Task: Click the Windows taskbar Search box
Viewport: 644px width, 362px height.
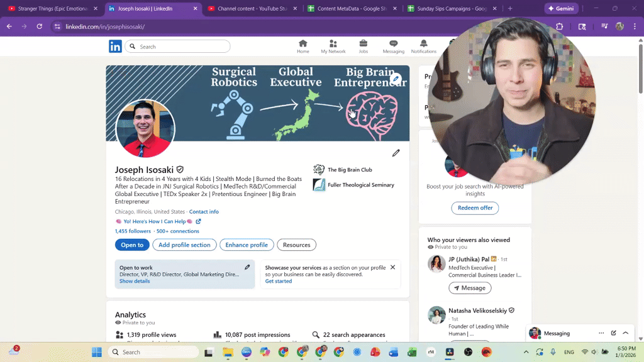Action: 153,352
